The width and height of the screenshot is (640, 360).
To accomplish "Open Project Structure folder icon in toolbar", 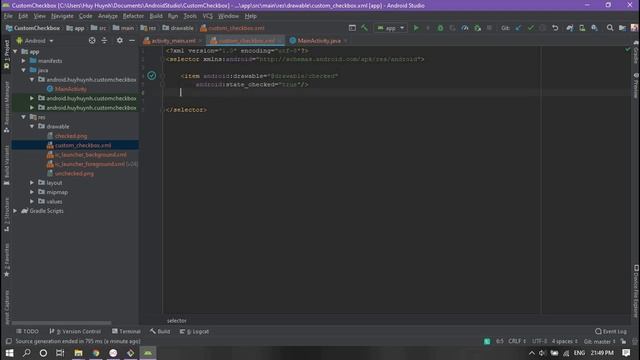I will point(622,28).
